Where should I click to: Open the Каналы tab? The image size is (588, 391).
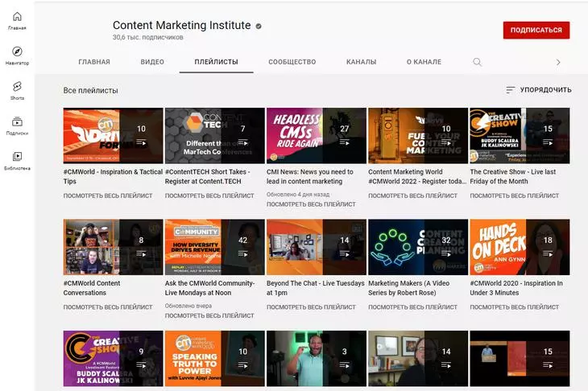[x=361, y=62]
